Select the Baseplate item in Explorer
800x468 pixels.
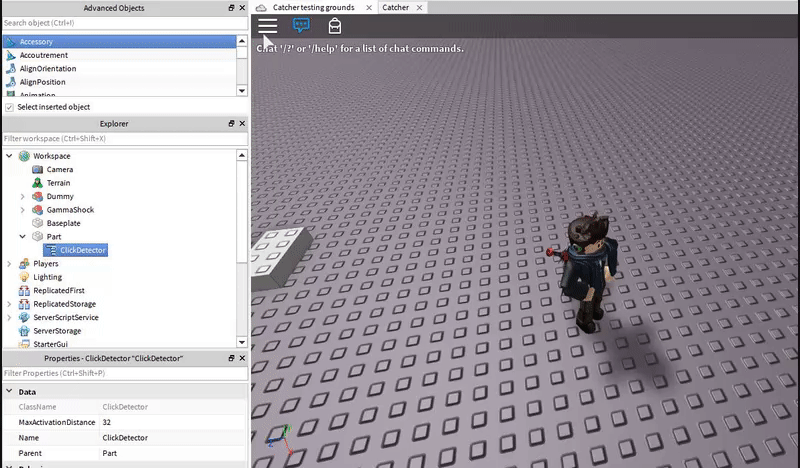tap(63, 223)
